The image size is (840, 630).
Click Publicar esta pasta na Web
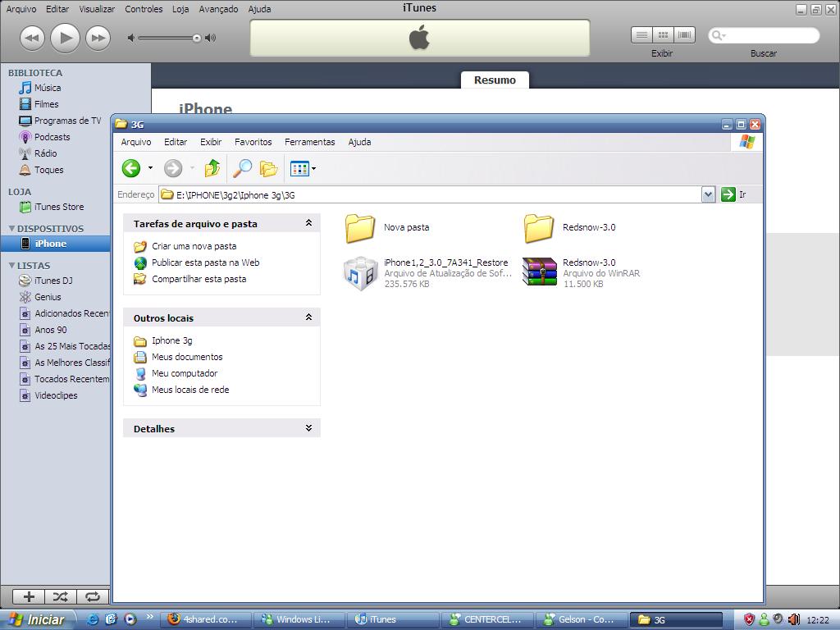tap(206, 262)
